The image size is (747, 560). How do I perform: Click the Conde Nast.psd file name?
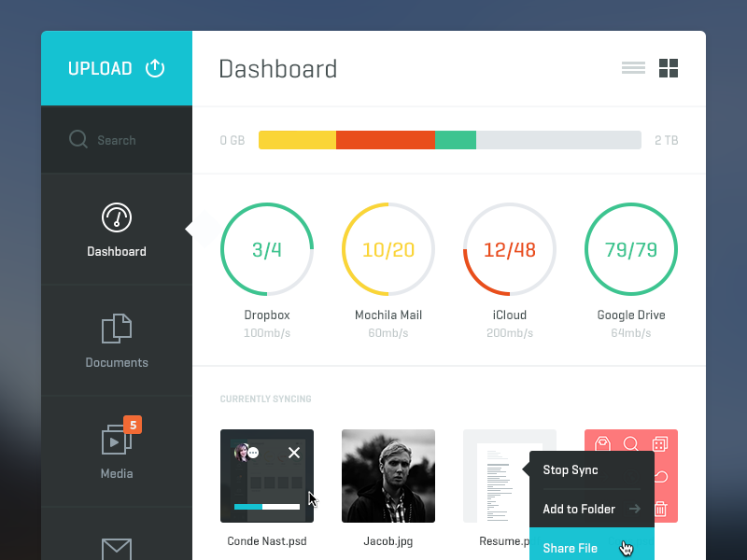(267, 541)
